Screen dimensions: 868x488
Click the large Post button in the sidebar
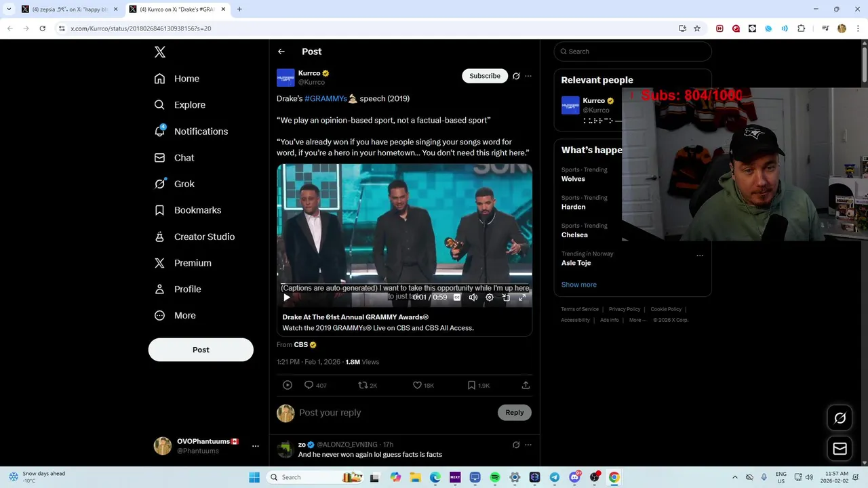[201, 350]
